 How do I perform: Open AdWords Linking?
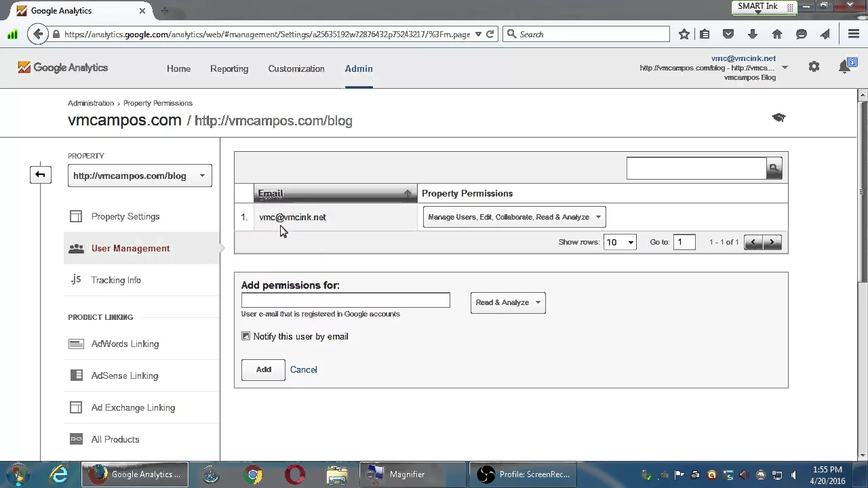pos(125,344)
